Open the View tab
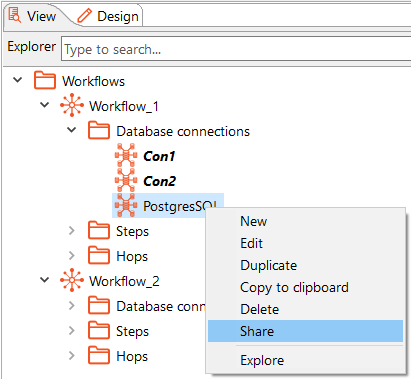 click(x=33, y=16)
